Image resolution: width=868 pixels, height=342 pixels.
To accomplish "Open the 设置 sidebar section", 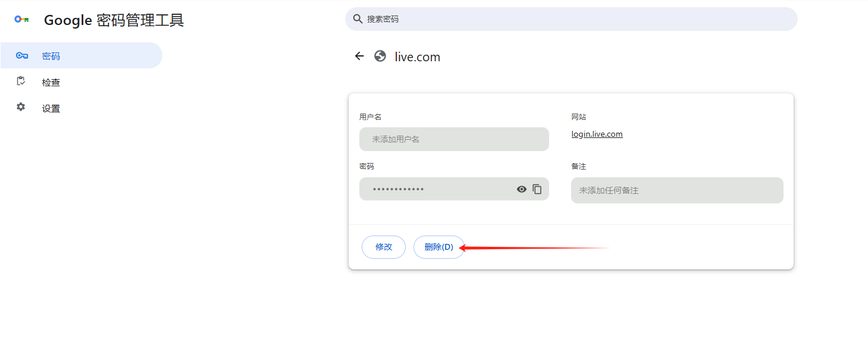I will [81, 108].
